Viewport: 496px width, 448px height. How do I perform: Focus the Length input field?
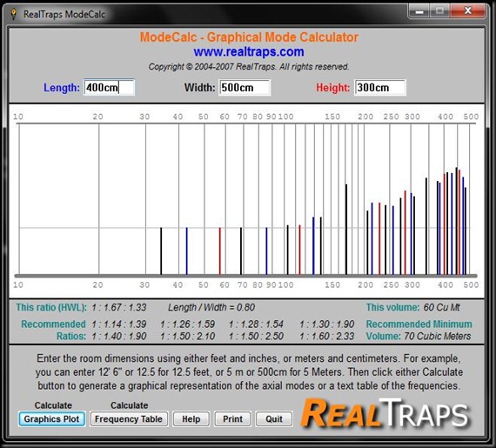coord(109,88)
